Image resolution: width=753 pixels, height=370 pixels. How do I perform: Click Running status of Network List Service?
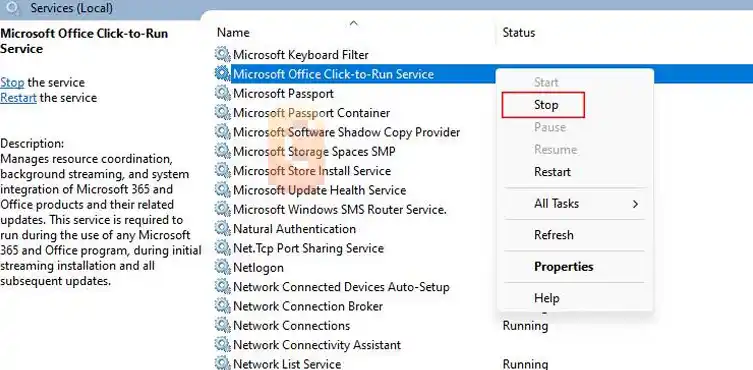[525, 364]
